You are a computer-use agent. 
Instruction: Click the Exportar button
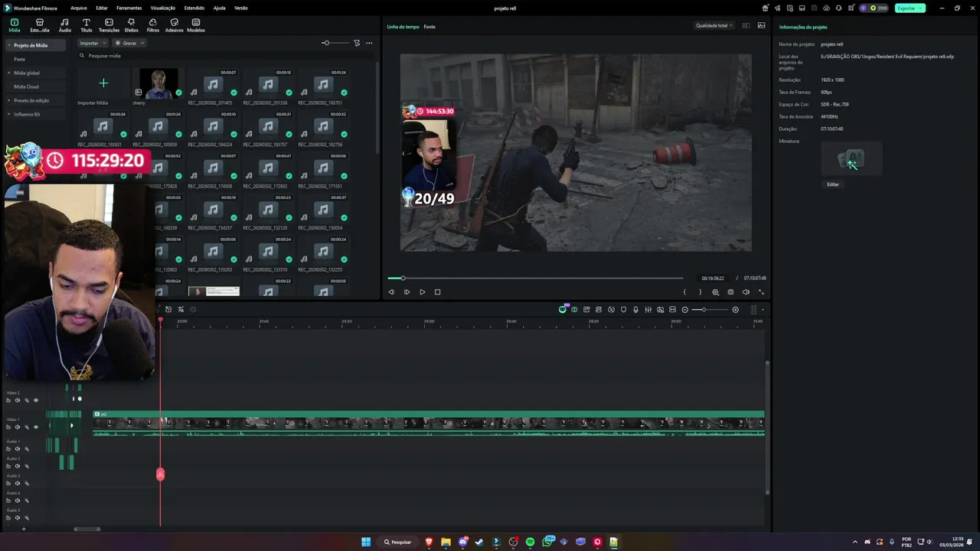(x=910, y=8)
